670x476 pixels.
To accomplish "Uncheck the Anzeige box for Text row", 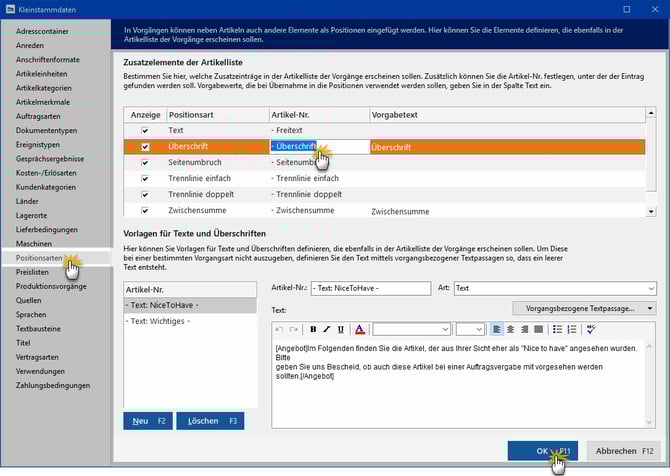I will 146,131.
